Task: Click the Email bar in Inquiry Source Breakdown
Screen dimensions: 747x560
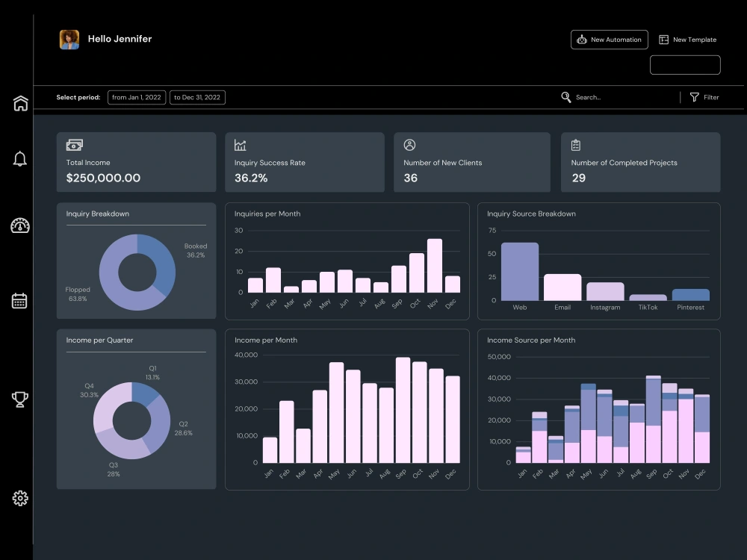Action: [562, 287]
